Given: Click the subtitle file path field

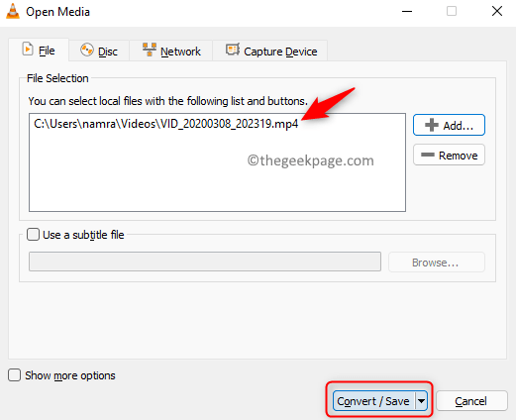Looking at the screenshot, I should (x=205, y=262).
